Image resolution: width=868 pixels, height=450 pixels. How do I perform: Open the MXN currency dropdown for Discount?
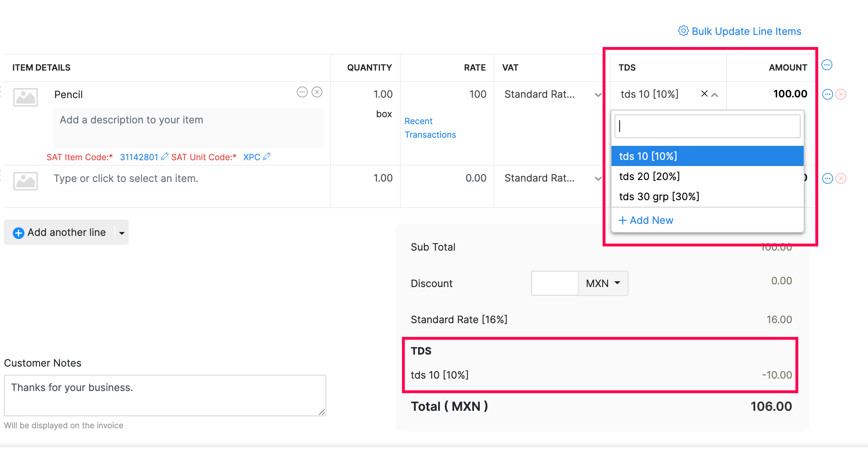click(x=602, y=283)
